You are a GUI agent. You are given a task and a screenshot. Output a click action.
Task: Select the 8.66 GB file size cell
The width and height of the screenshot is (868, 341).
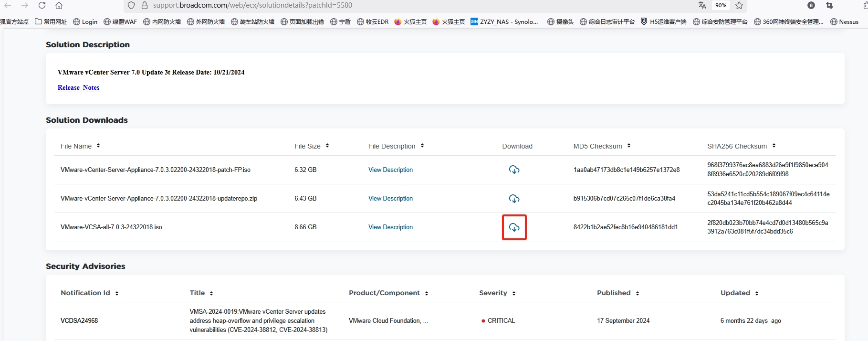(305, 227)
